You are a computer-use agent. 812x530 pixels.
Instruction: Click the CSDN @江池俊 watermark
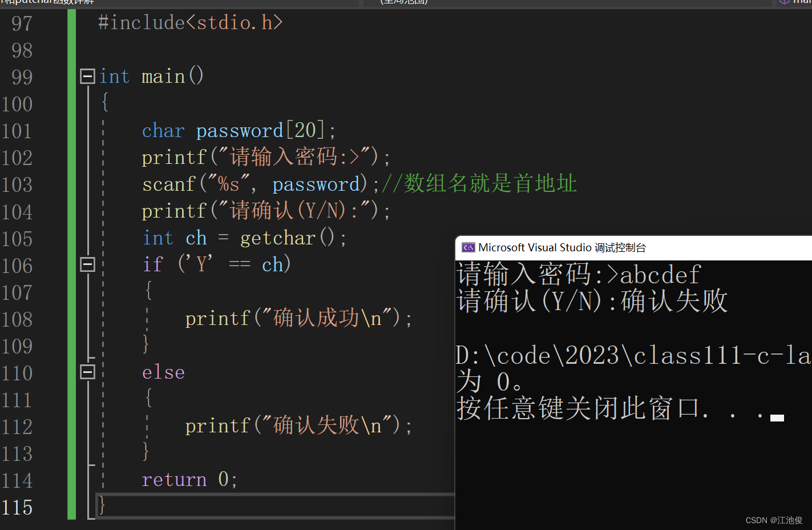click(x=773, y=520)
